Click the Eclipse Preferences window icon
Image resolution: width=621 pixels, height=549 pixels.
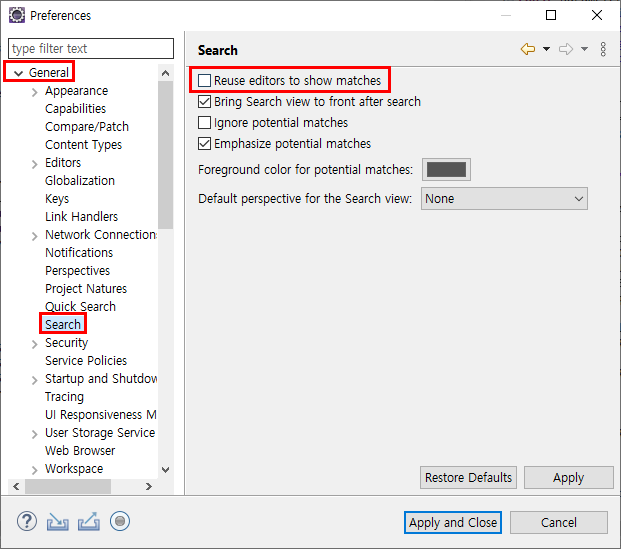[17, 15]
